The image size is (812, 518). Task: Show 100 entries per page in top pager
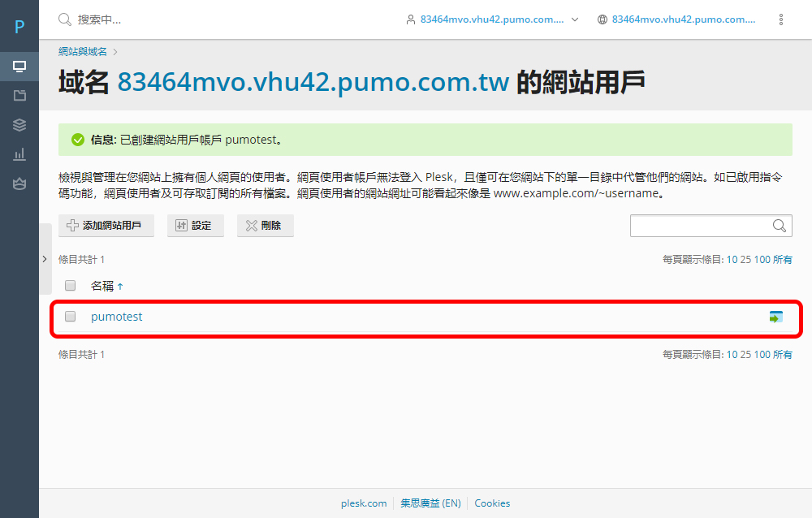coord(762,260)
